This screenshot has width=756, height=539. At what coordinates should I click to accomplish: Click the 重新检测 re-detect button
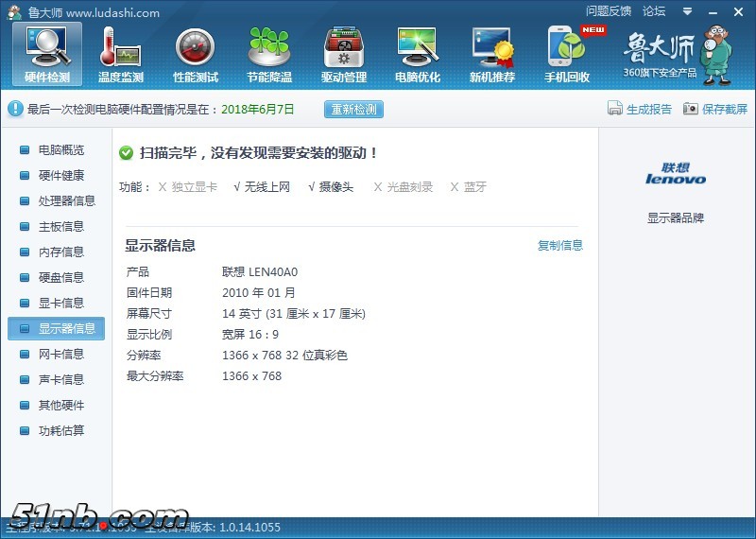353,109
